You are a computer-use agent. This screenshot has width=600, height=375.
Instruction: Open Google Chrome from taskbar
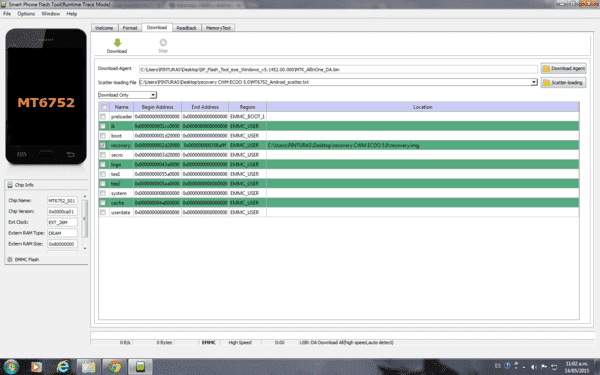click(x=114, y=367)
